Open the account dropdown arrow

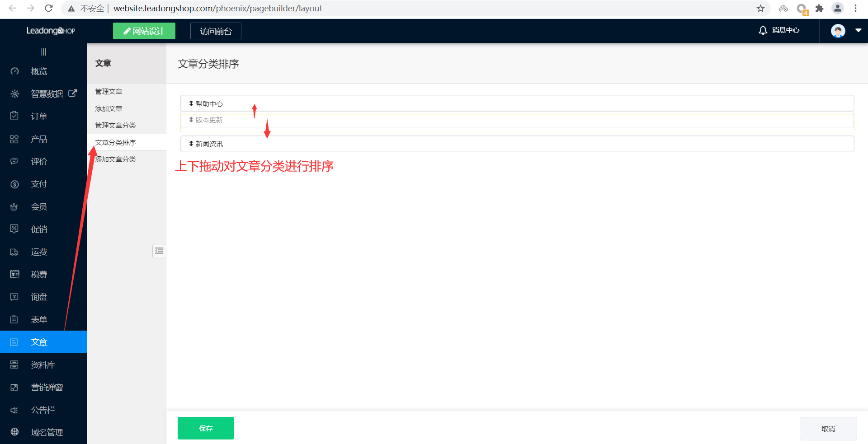tap(858, 31)
